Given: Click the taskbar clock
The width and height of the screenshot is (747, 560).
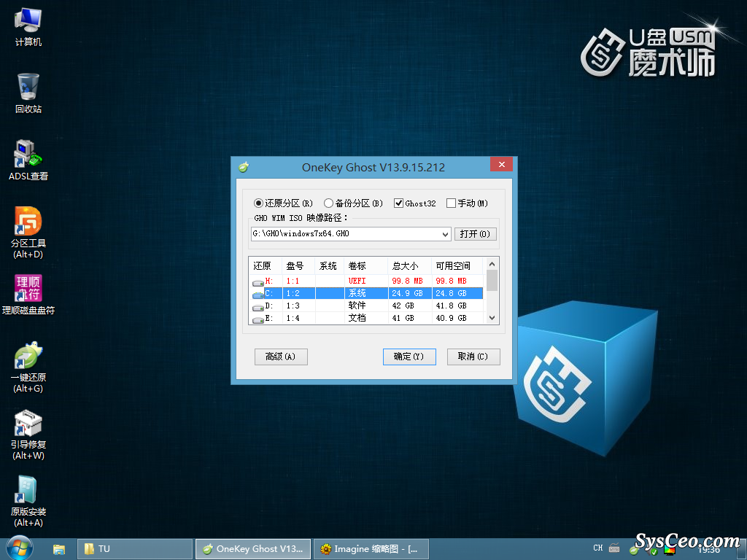Looking at the screenshot, I should [708, 550].
